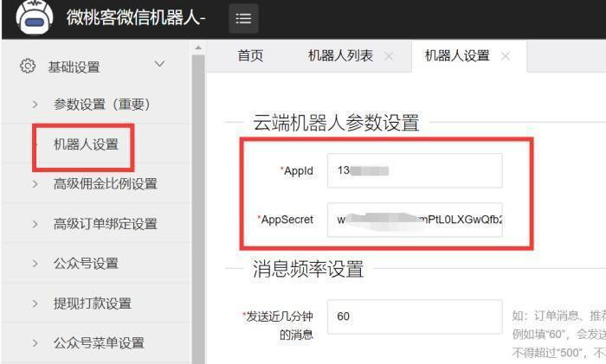Open 参数设置（重要） menu item
Image resolution: width=606 pixels, height=364 pixels.
101,105
